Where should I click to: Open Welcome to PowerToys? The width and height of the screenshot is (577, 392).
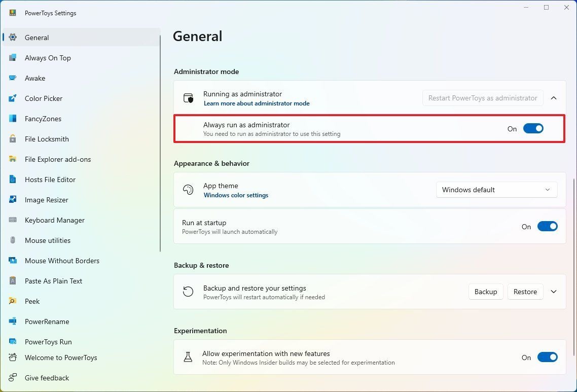81,357
